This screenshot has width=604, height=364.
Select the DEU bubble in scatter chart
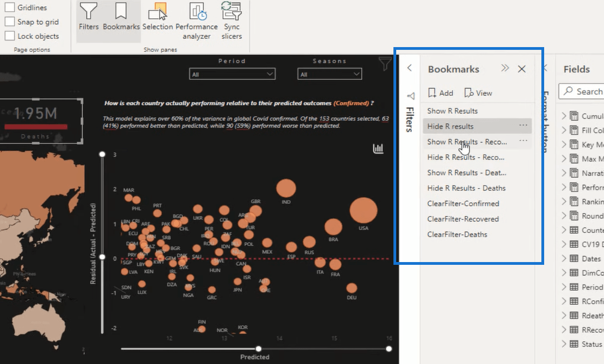(351, 288)
